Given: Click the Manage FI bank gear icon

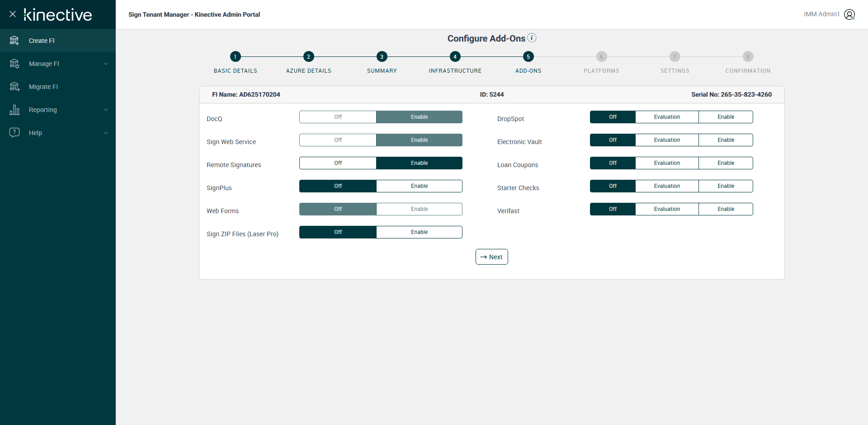Looking at the screenshot, I should pyautogui.click(x=14, y=64).
